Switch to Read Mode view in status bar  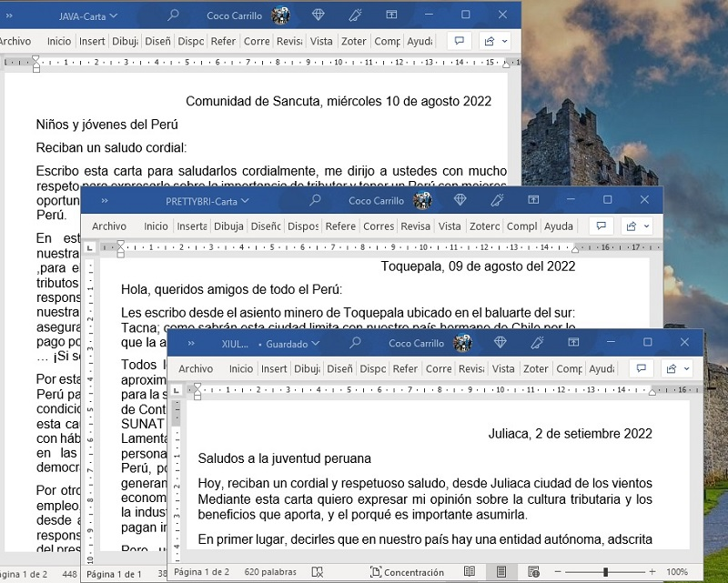470,572
